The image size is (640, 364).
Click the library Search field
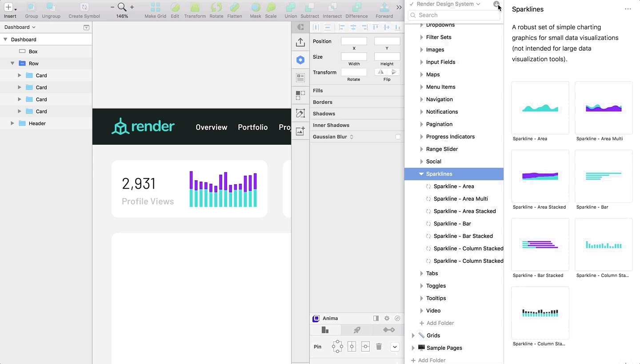click(454, 15)
